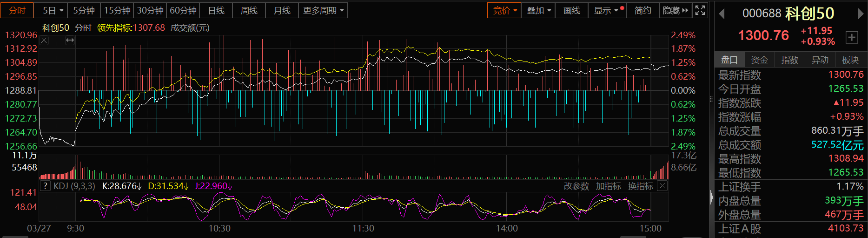Switch to the 日线 daily chart tab
This screenshot has width=868, height=238.
216,10
